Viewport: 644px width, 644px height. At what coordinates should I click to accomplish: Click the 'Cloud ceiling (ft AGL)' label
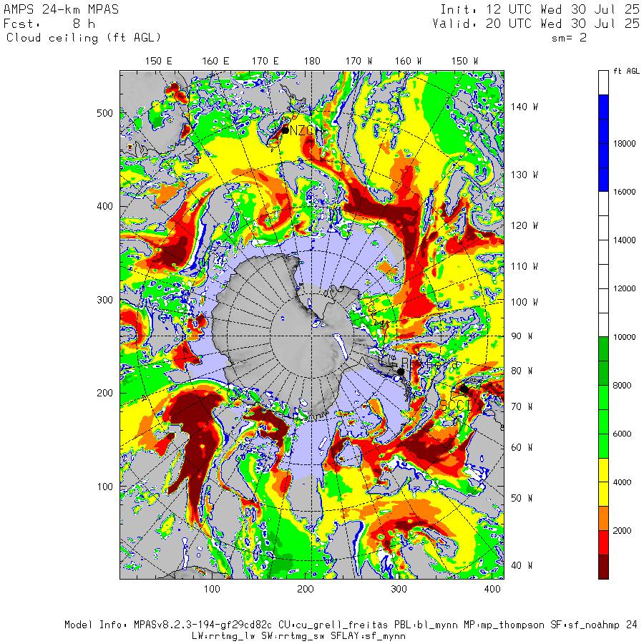tap(84, 38)
